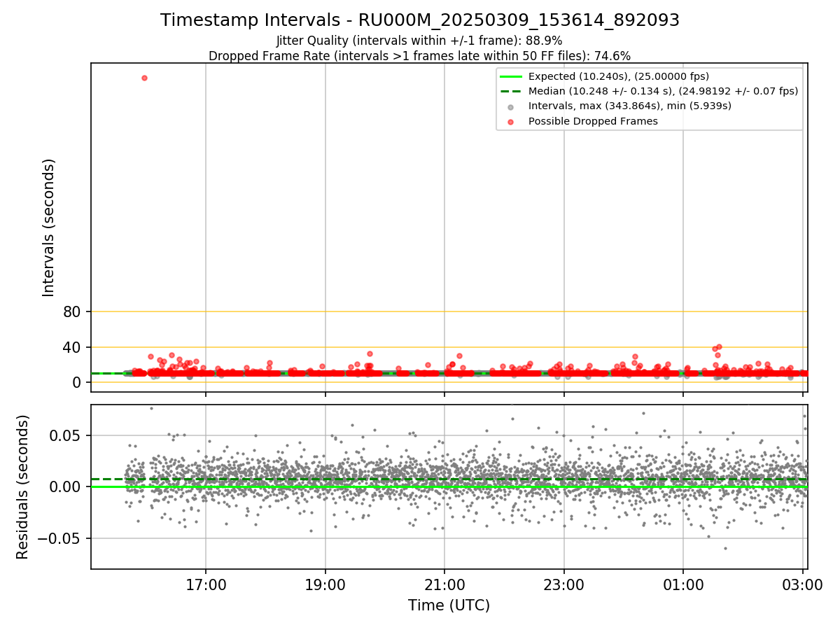
Task: Click the 'Median (10.248 +/- 0.134 s)' legend entry
Action: [x=663, y=91]
